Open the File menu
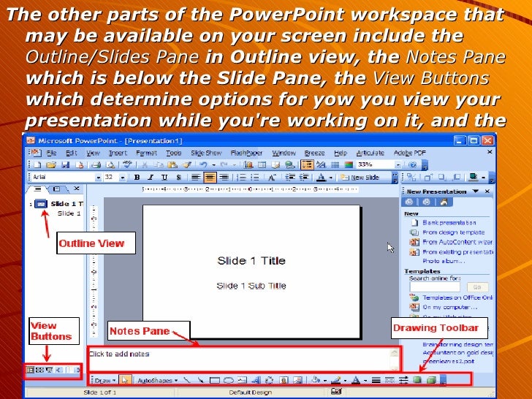The image size is (532, 399). [x=52, y=153]
